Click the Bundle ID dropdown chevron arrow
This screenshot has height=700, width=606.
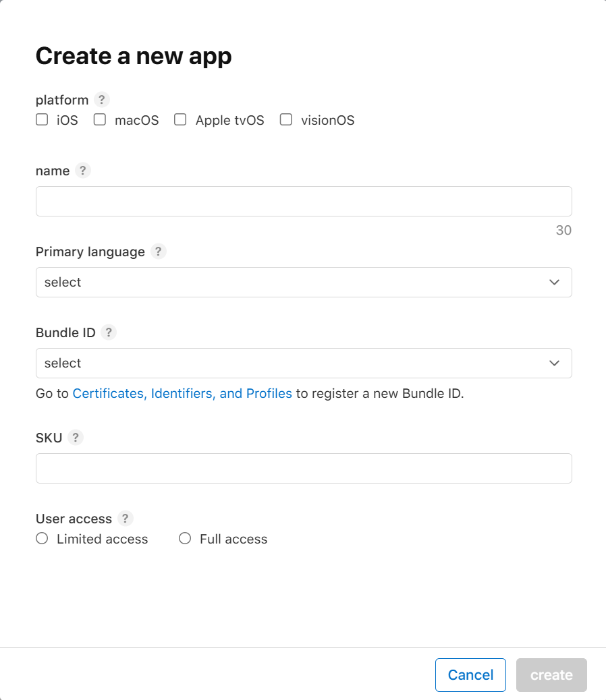[555, 363]
